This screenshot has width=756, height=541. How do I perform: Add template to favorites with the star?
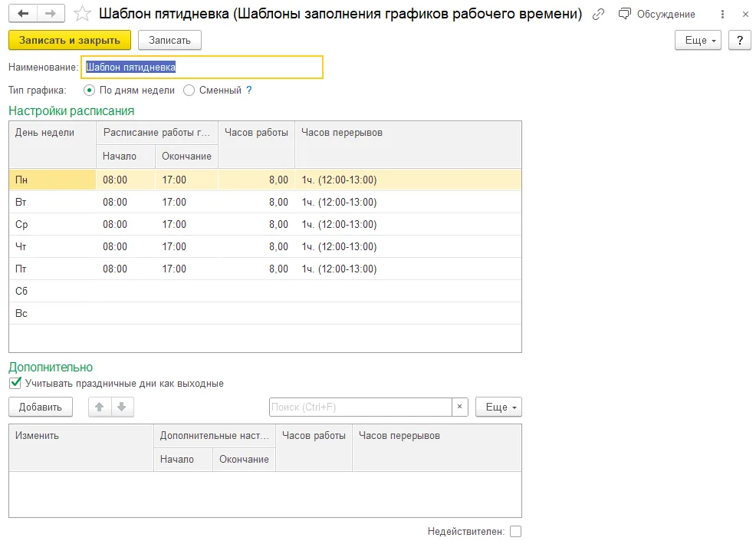point(83,14)
